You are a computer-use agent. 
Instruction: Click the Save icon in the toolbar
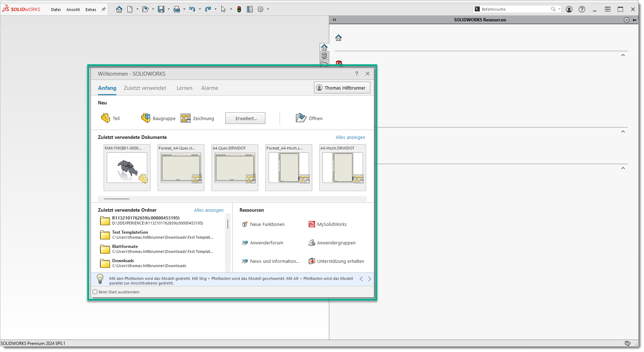point(161,10)
